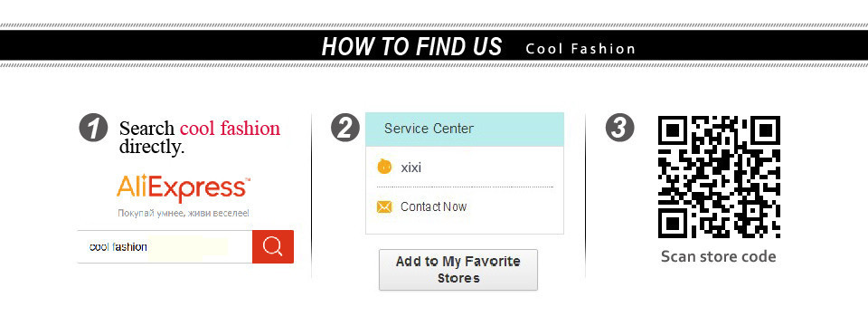Click the red cool fashion text
The height and width of the screenshot is (326, 868).
pos(230,129)
